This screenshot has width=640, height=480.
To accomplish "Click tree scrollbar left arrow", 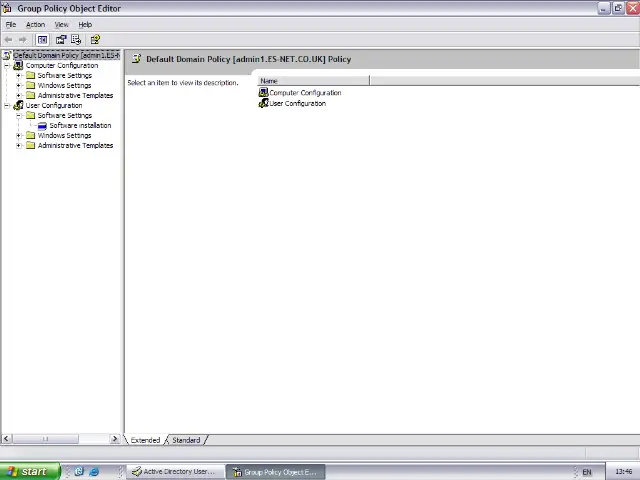I will point(6,439).
